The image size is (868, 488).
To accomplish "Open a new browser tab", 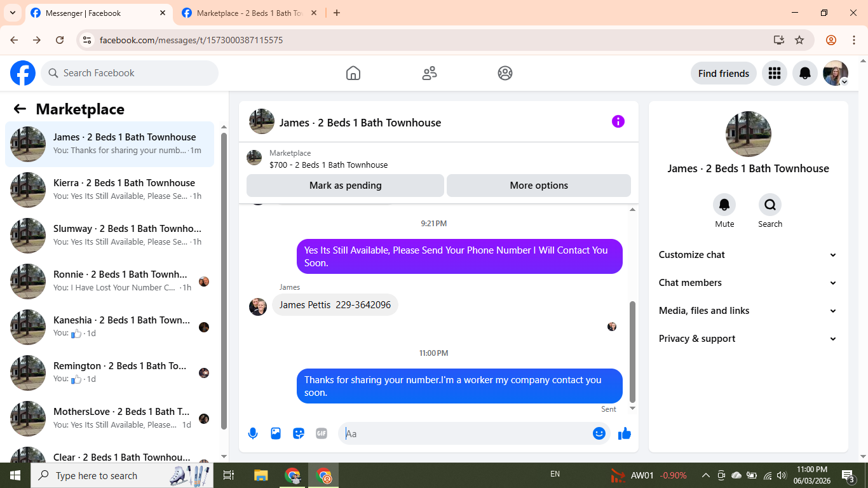I will pos(337,13).
